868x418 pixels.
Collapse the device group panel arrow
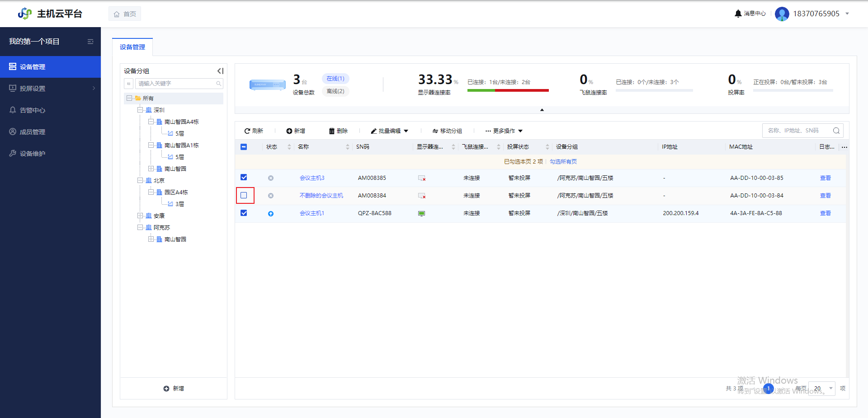pos(220,71)
